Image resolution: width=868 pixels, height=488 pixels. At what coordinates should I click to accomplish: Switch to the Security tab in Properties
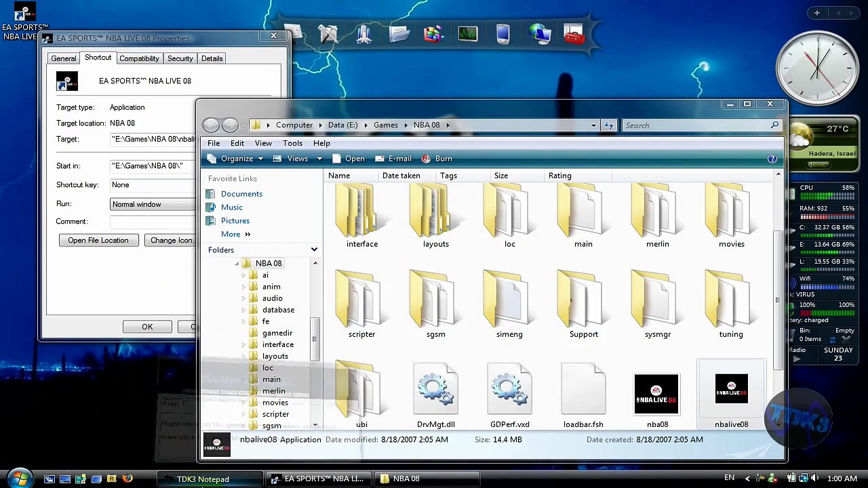[180, 58]
